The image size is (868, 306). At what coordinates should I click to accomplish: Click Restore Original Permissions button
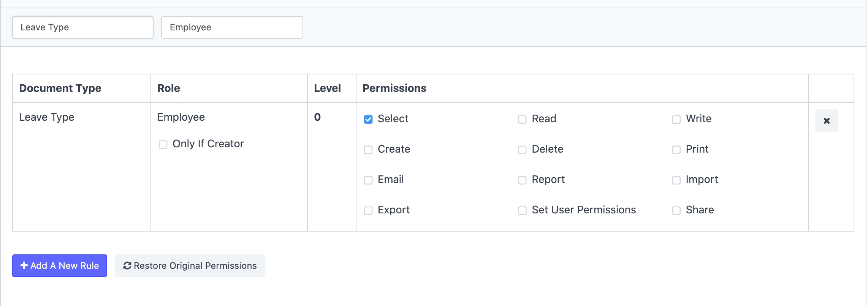pyautogui.click(x=190, y=266)
